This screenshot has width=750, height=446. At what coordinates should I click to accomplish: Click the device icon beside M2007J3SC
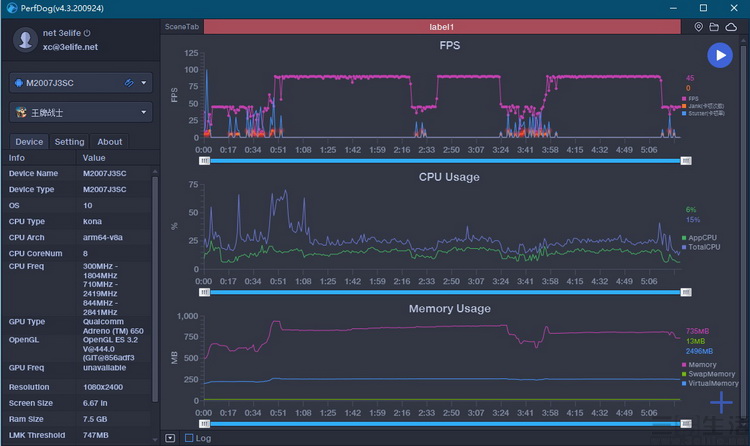point(19,83)
